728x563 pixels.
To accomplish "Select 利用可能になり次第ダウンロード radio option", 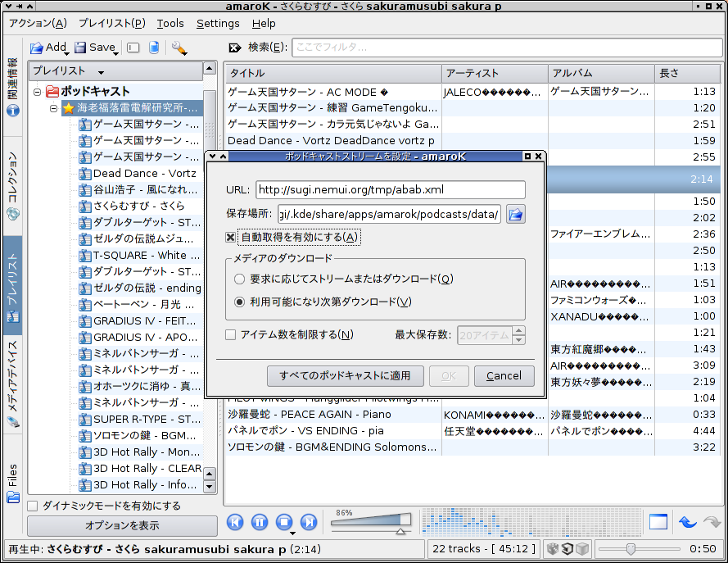I will coord(239,302).
